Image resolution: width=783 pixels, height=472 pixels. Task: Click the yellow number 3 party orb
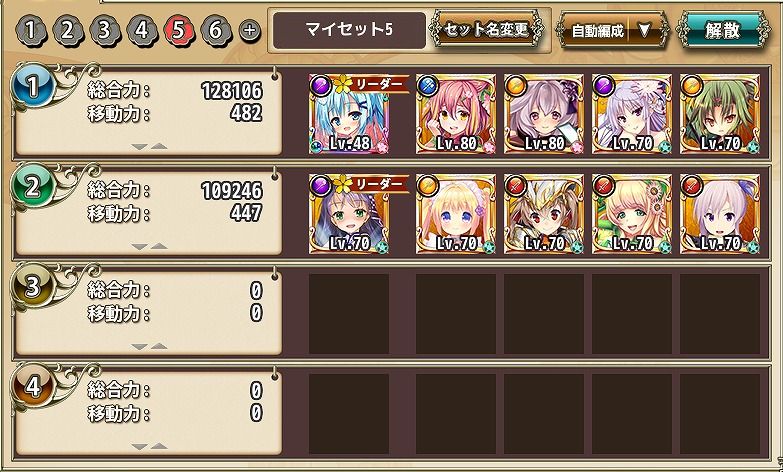(33, 287)
